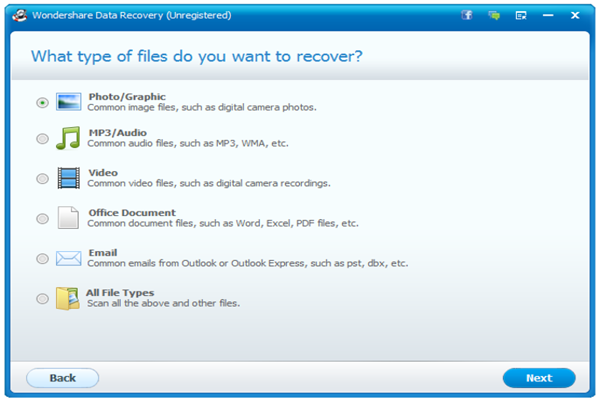Click the envelope Email icon

[x=68, y=258]
